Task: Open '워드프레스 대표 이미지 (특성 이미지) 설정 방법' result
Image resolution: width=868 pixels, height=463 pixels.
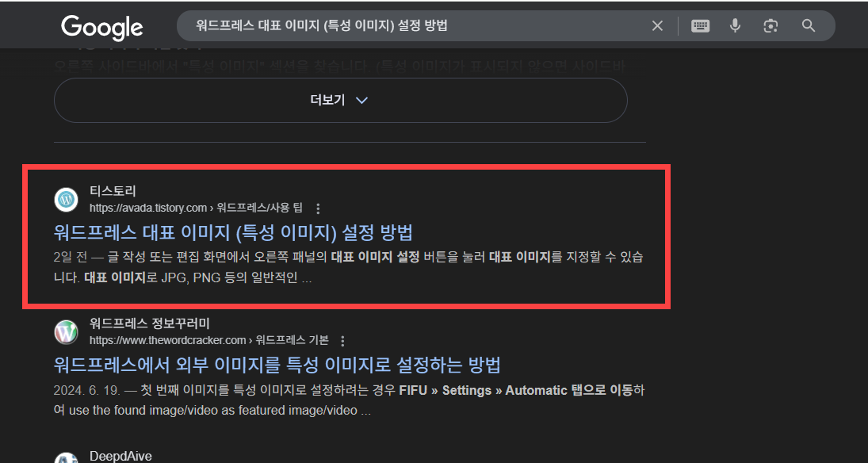Action: [x=233, y=232]
